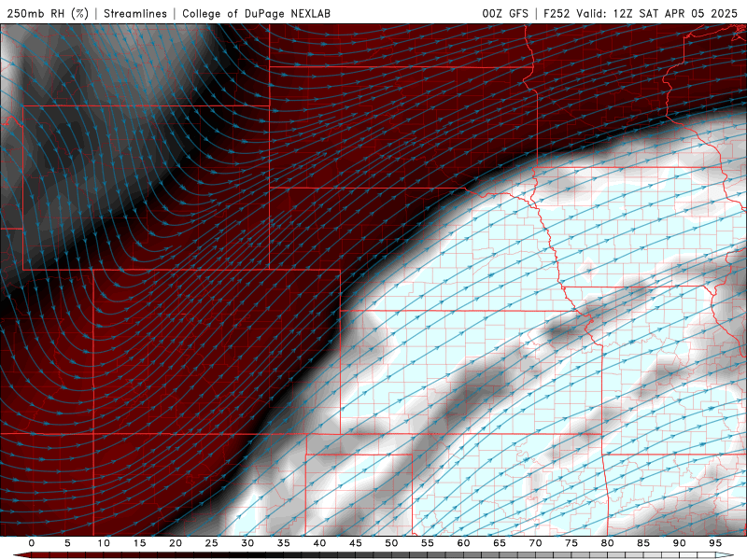The height and width of the screenshot is (560, 747).
Task: Click the "Streamlines" label in header
Action: pyautogui.click(x=135, y=13)
